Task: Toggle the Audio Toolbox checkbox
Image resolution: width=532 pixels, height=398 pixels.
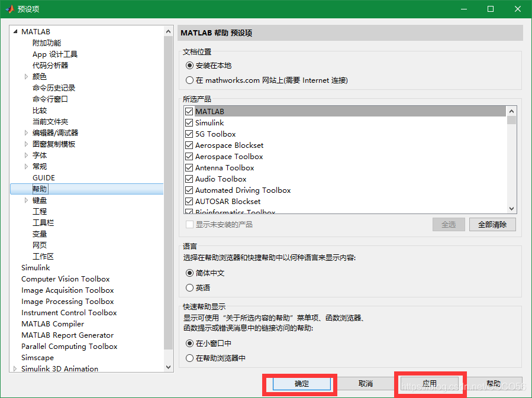Action: (x=189, y=179)
